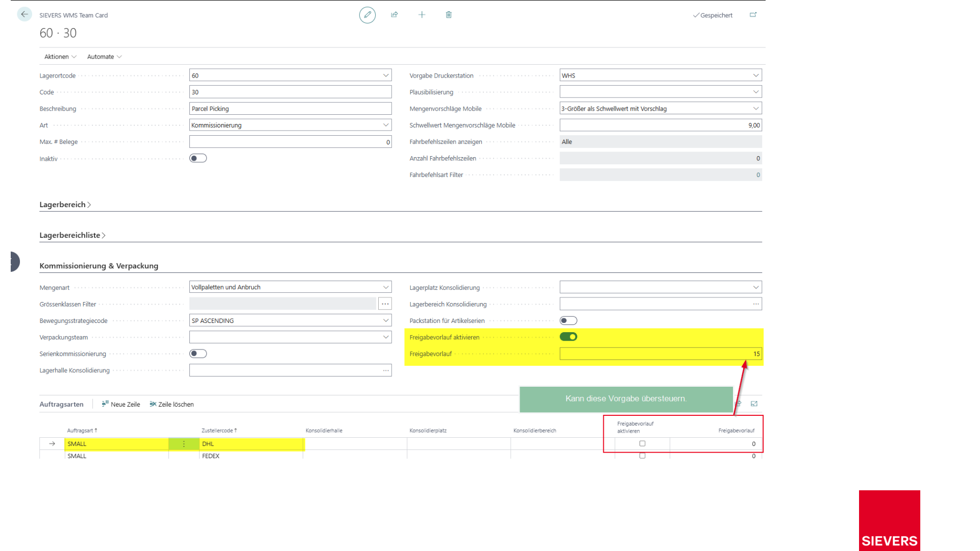The height and width of the screenshot is (551, 980).
Task: Click the Gespeichert status indicator
Action: pos(713,15)
